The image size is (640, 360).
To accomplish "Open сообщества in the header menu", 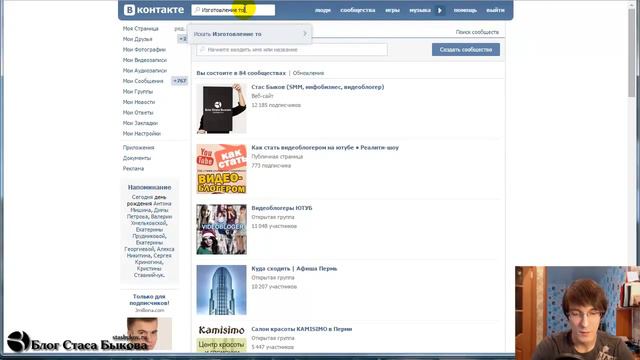I will coord(358,10).
